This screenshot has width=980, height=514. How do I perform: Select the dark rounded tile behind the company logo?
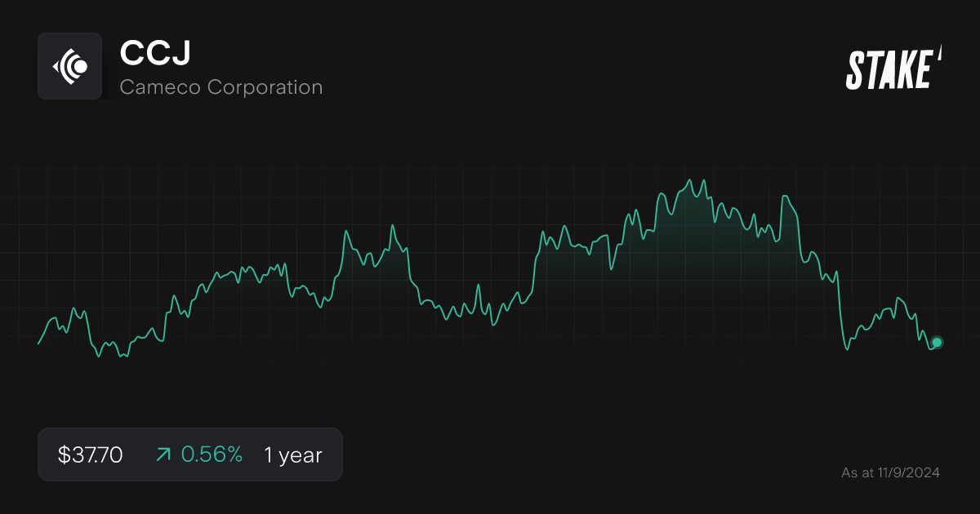click(69, 66)
